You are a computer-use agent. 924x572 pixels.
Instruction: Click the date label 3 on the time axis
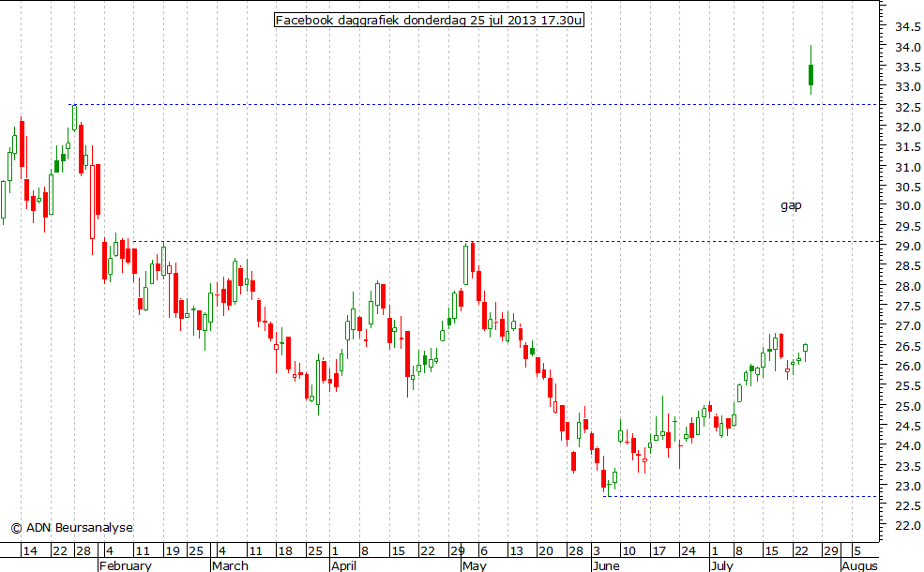(x=597, y=551)
